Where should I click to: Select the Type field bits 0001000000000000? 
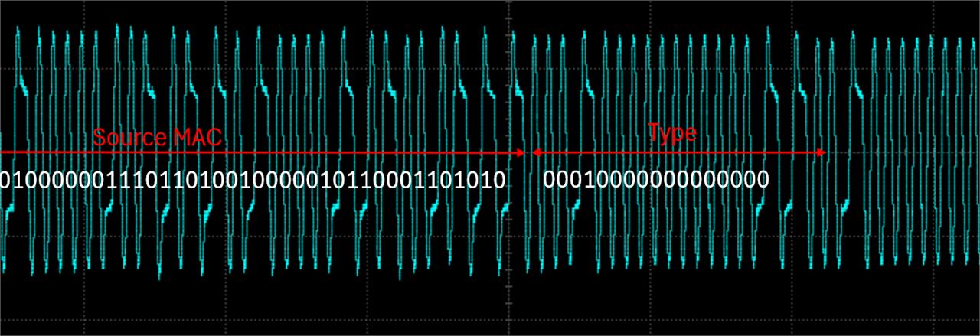[x=656, y=181]
